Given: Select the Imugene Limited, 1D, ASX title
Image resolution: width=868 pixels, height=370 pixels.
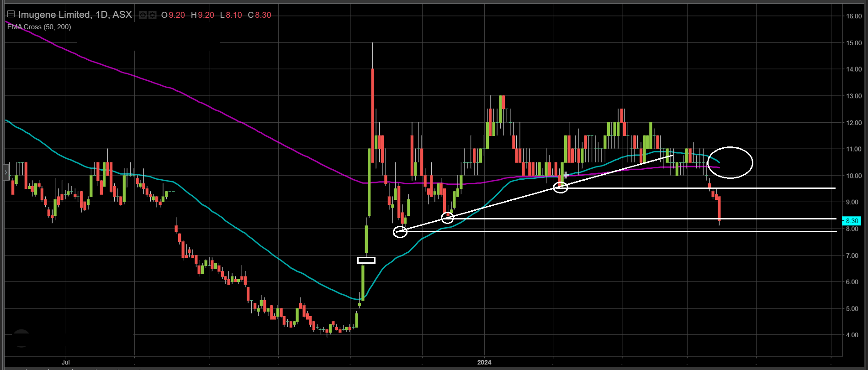Looking at the screenshot, I should click(x=75, y=15).
